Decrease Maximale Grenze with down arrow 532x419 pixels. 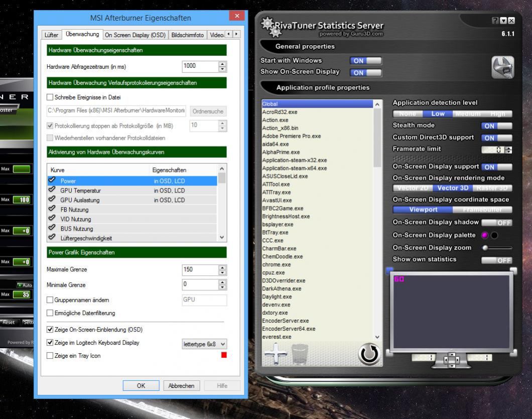[222, 273]
